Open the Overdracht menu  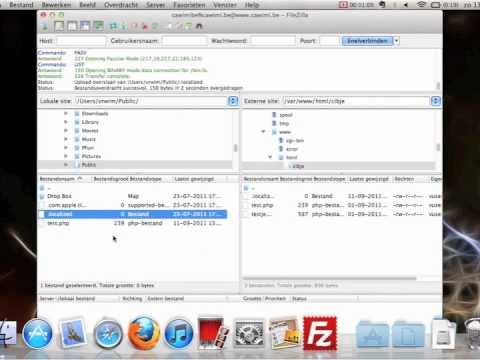coord(121,5)
